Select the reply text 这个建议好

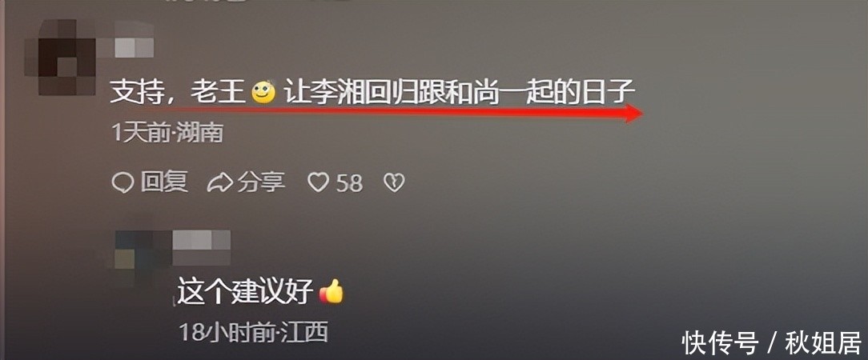[x=246, y=291]
